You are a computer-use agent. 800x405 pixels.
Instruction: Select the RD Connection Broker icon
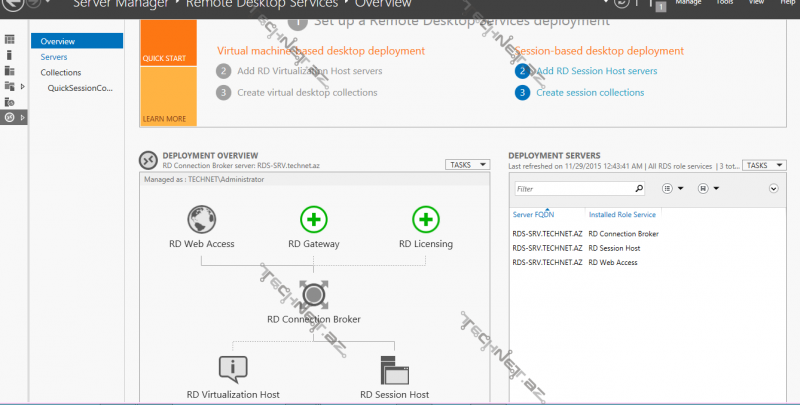(x=314, y=295)
